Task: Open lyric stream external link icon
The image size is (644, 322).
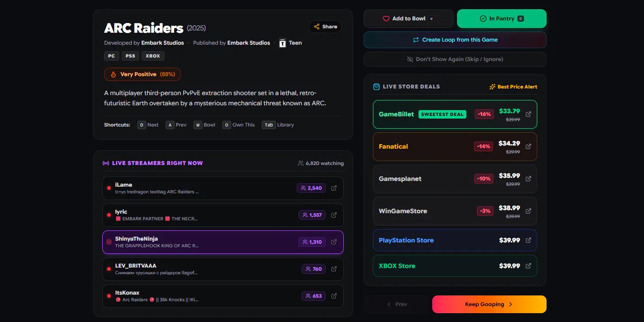Action: point(334,215)
